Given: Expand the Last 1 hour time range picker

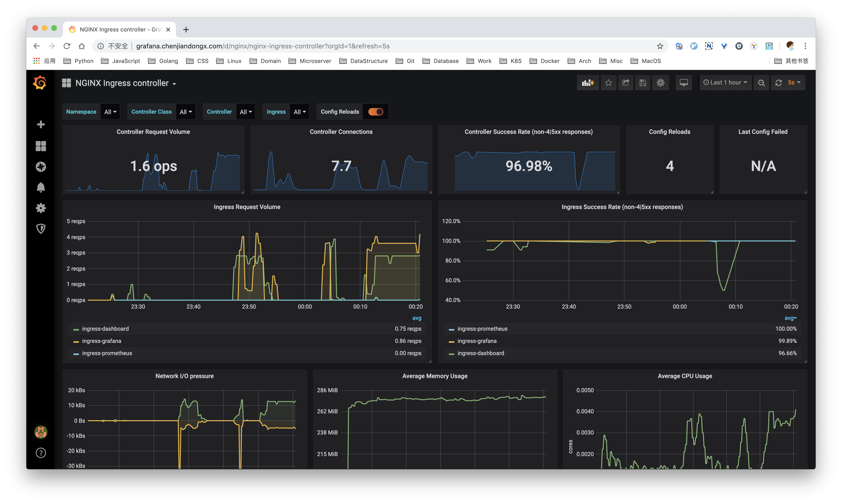Looking at the screenshot, I should click(x=725, y=82).
